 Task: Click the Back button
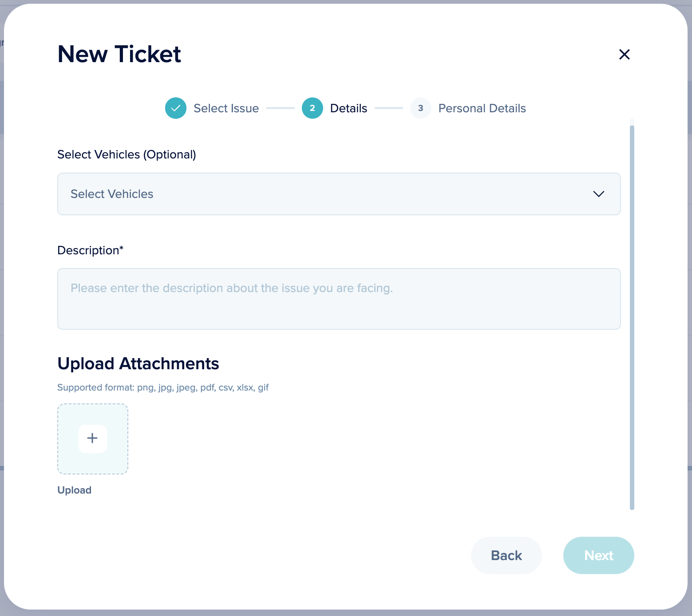(506, 556)
